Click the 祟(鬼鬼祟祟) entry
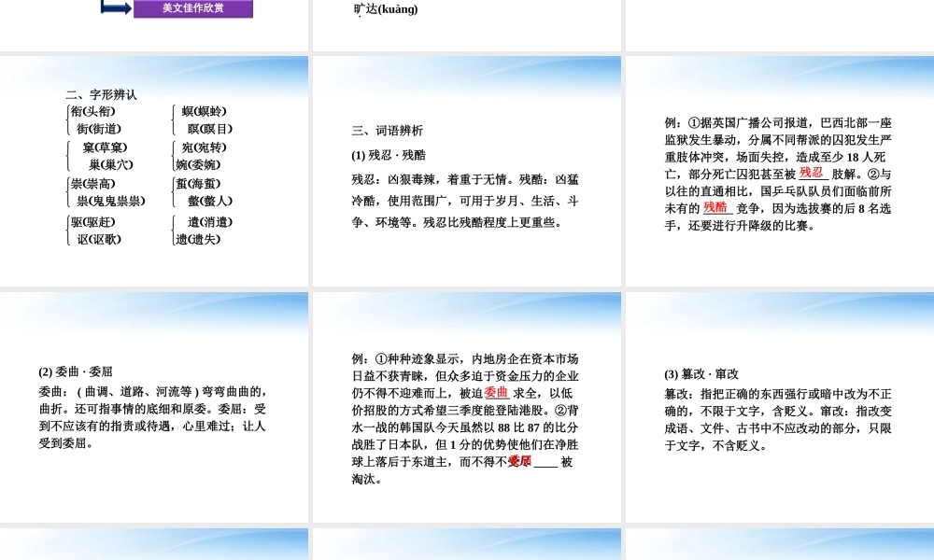 [111, 202]
